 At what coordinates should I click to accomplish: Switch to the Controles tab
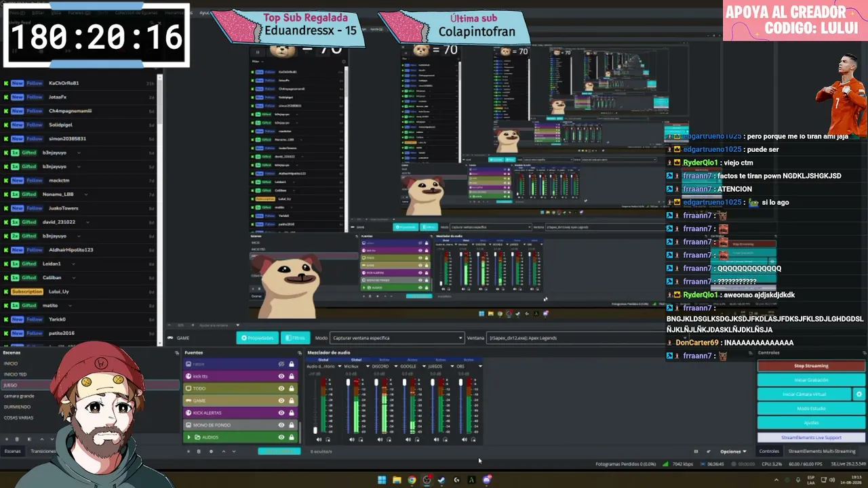769,451
